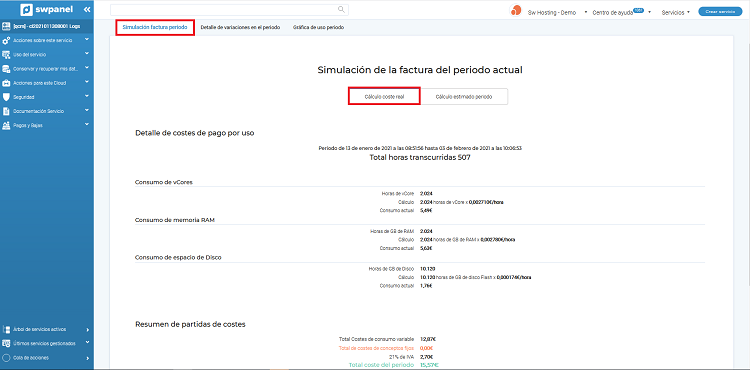Click the Resumen de partidas de costes heading
750x370 pixels.
point(190,324)
